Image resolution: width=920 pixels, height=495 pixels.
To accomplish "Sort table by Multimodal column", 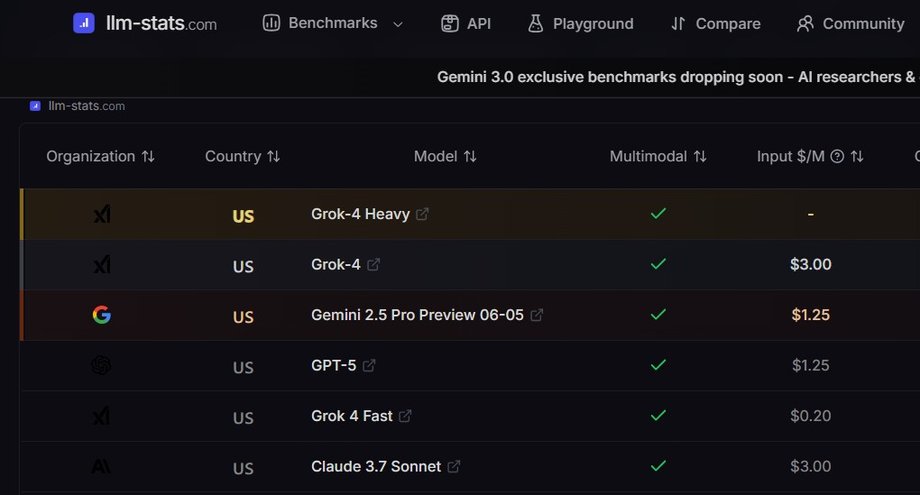I will point(700,157).
